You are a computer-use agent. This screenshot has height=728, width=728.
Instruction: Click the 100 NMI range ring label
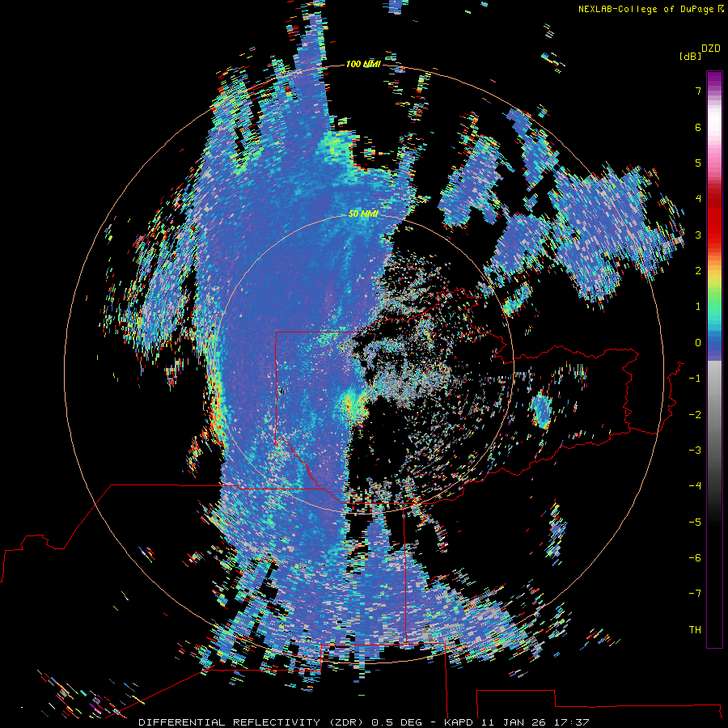coord(363,64)
